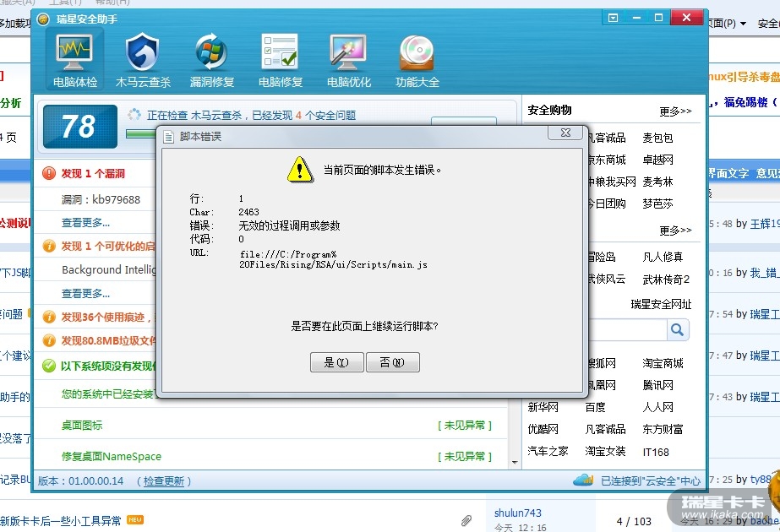Click the scroll-down arrow of the results list
780x532 pixels.
[x=515, y=463]
